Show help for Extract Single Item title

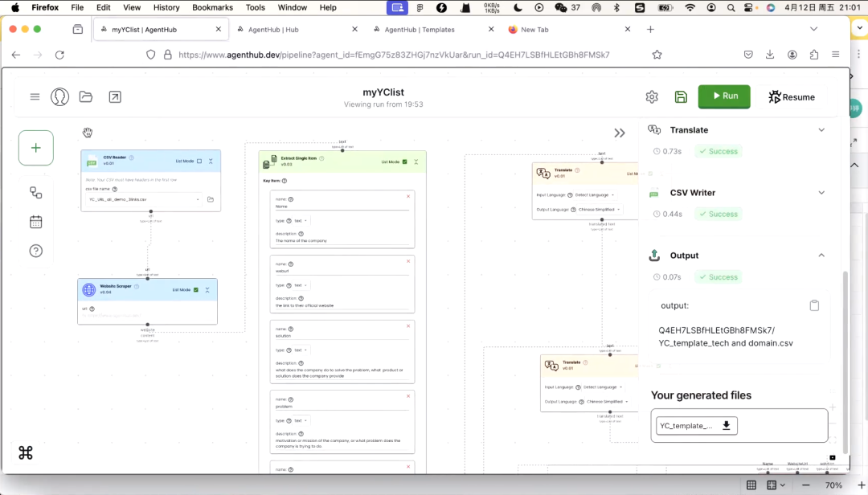tap(321, 158)
